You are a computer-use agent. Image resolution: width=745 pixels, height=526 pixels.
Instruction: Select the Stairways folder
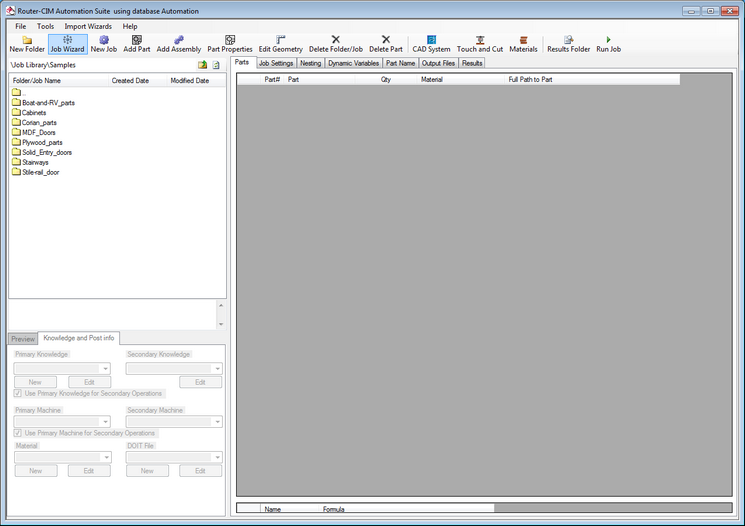[30, 163]
